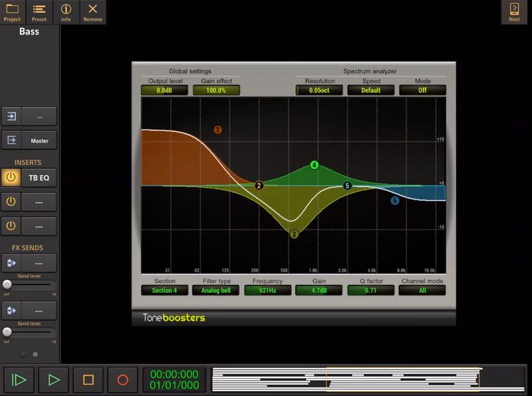
Task: Toggle power on the second insert slot
Action: [x=11, y=202]
